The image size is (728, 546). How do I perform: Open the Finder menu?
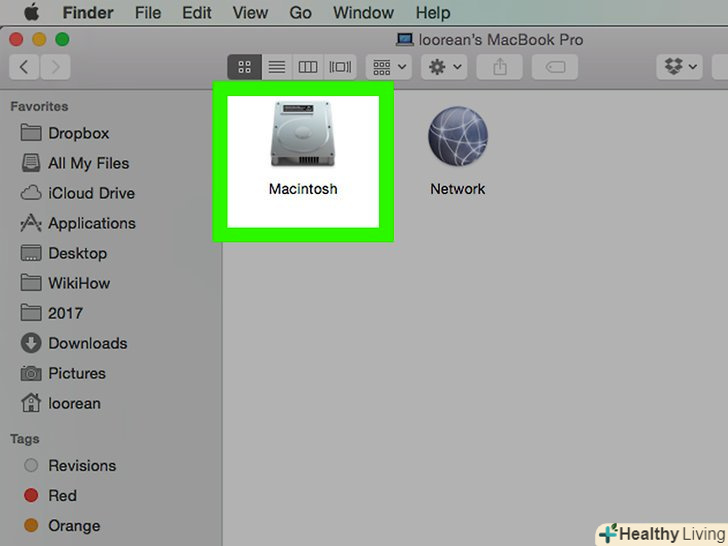pos(88,13)
